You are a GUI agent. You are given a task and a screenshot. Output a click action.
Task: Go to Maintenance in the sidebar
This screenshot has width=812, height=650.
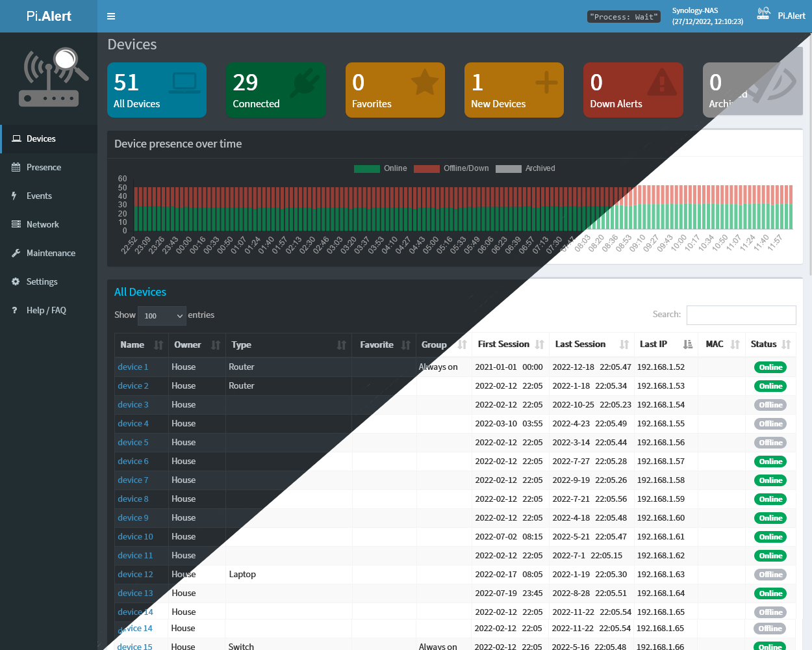pyautogui.click(x=51, y=253)
